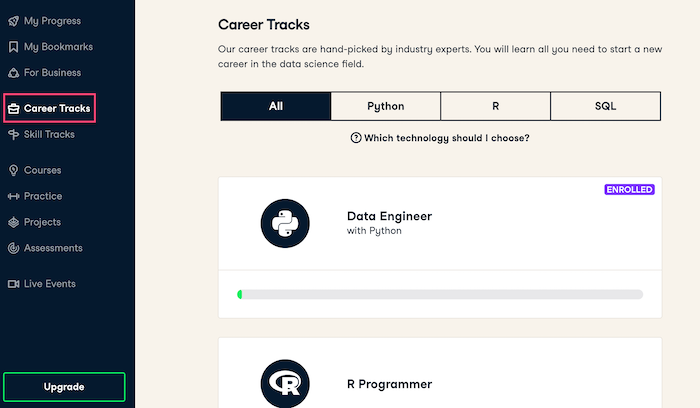The height and width of the screenshot is (408, 700).
Task: Click the Live Events camera icon
Action: 13,284
